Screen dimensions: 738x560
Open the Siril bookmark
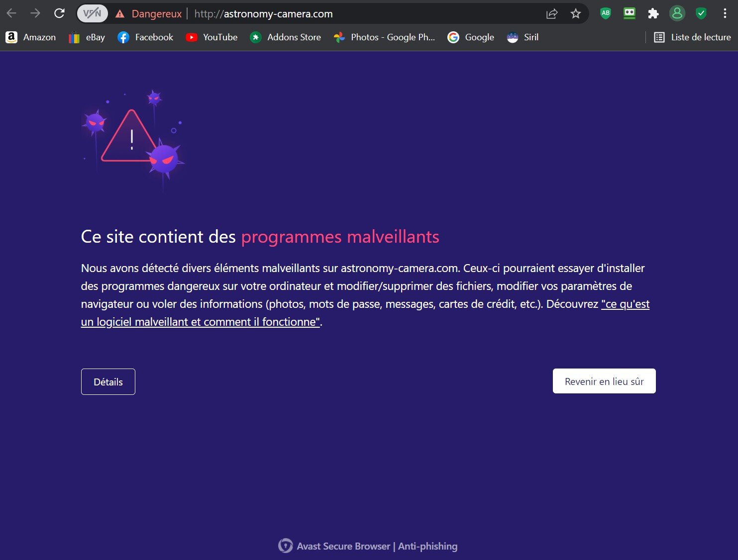click(x=523, y=37)
